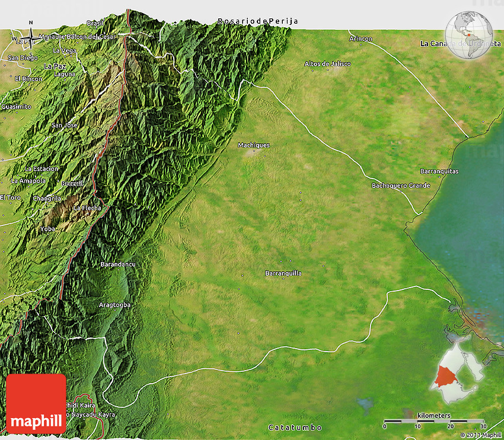Click the Arincon town label

[361, 39]
